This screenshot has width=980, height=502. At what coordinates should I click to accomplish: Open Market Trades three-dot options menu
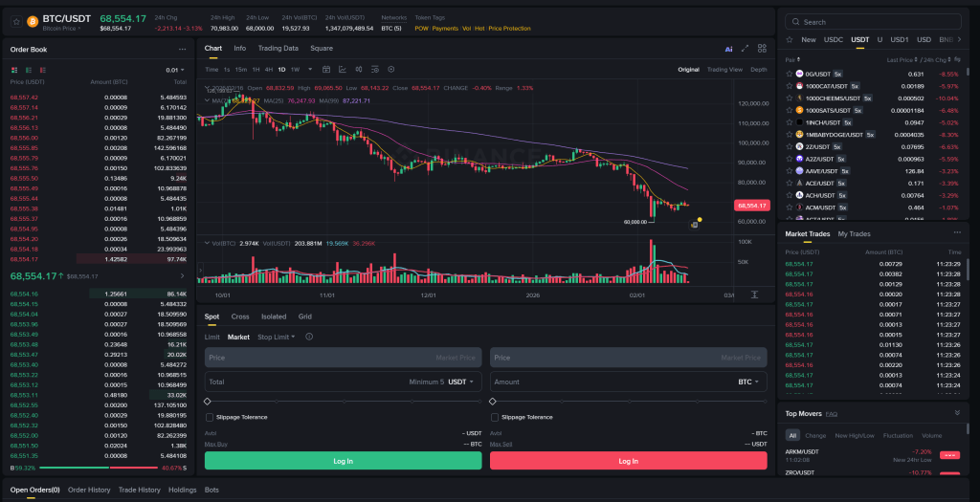pos(957,233)
